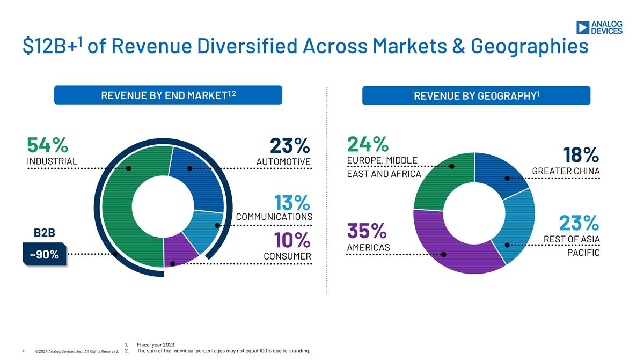
Task: Click the 13% Communications percentage label
Action: [x=292, y=203]
